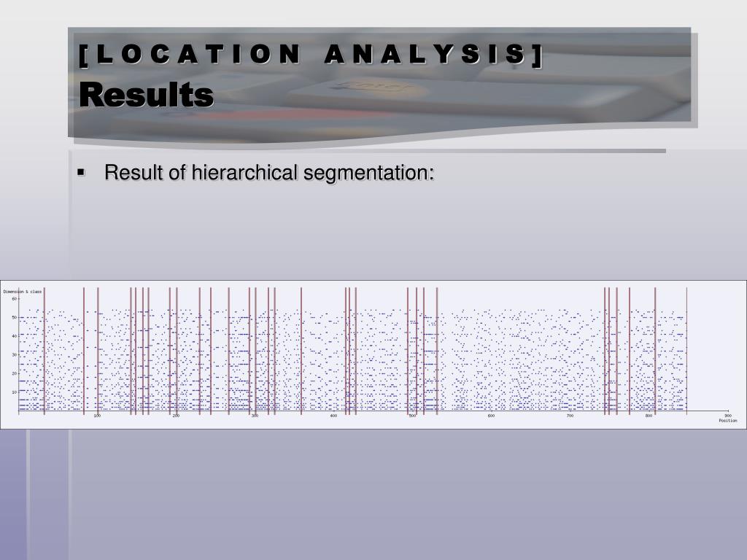Click the last segmentation line near position 850
The height and width of the screenshot is (560, 747).
point(686,351)
